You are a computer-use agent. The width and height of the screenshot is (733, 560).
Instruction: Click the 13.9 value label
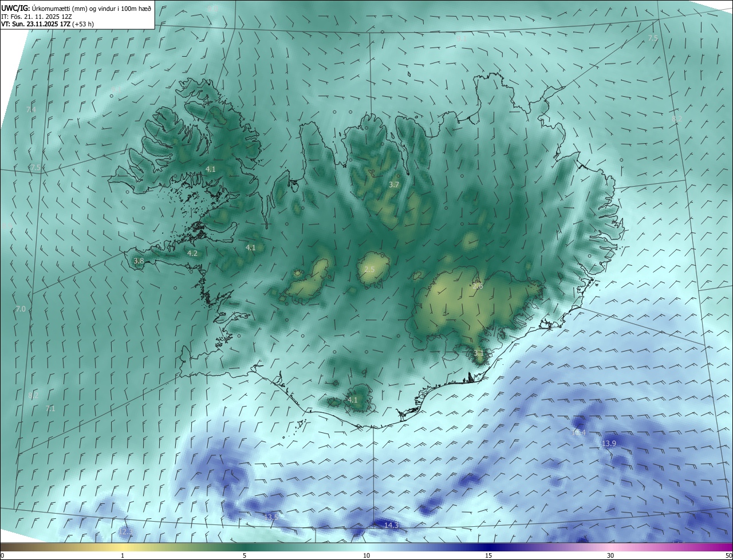point(609,443)
